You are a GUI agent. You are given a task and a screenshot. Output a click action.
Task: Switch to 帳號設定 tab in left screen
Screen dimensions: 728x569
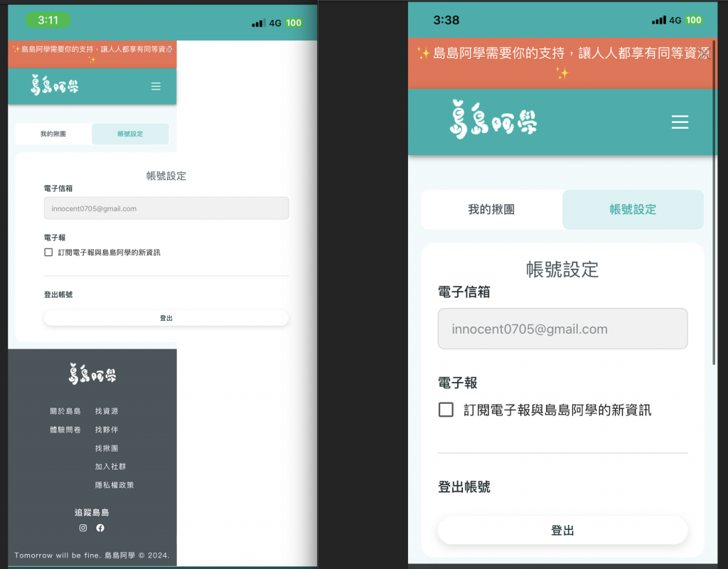pos(131,134)
